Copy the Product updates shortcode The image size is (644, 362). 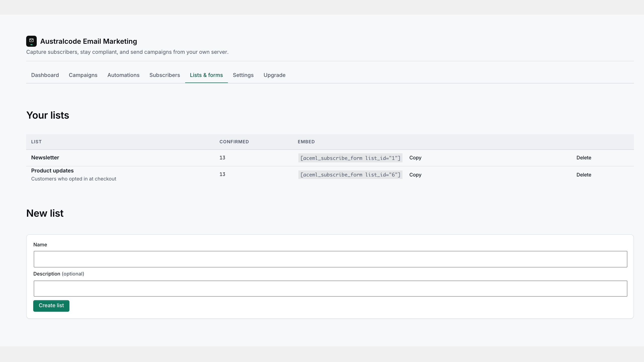pyautogui.click(x=415, y=175)
